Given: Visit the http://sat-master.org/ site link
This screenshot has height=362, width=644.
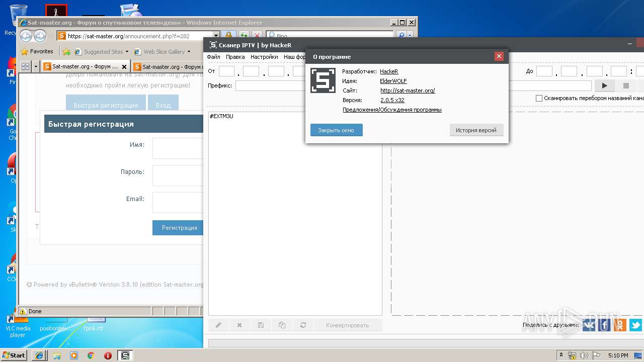Looking at the screenshot, I should point(408,90).
